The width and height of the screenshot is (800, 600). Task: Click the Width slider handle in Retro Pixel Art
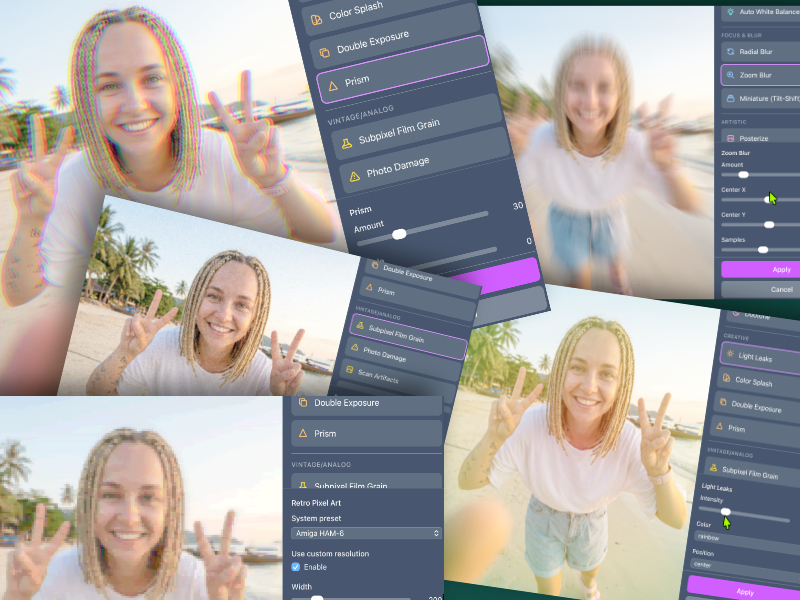317,598
